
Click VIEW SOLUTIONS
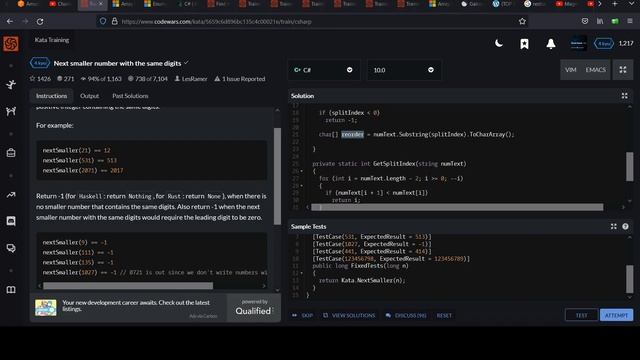tap(349, 316)
